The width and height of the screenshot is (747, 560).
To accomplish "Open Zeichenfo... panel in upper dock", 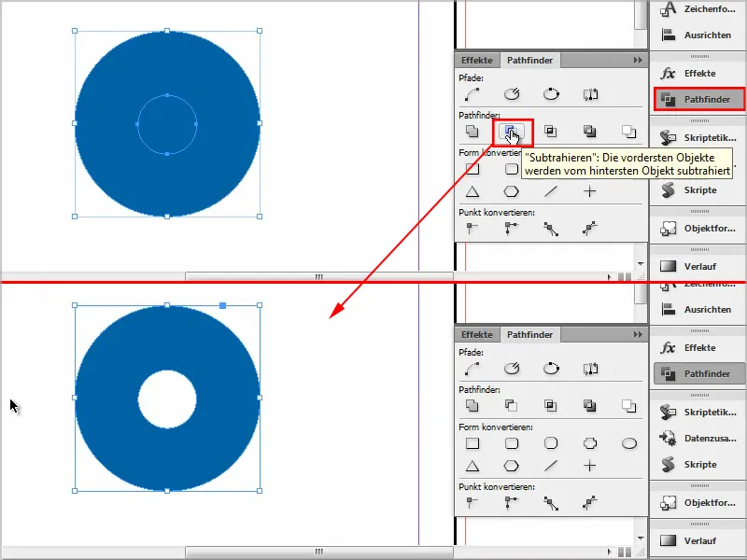I will coord(698,9).
